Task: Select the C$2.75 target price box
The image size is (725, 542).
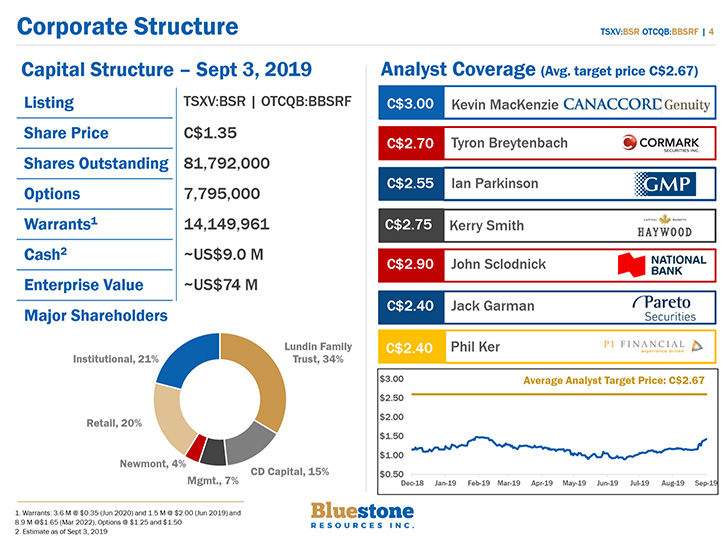Action: pos(411,225)
